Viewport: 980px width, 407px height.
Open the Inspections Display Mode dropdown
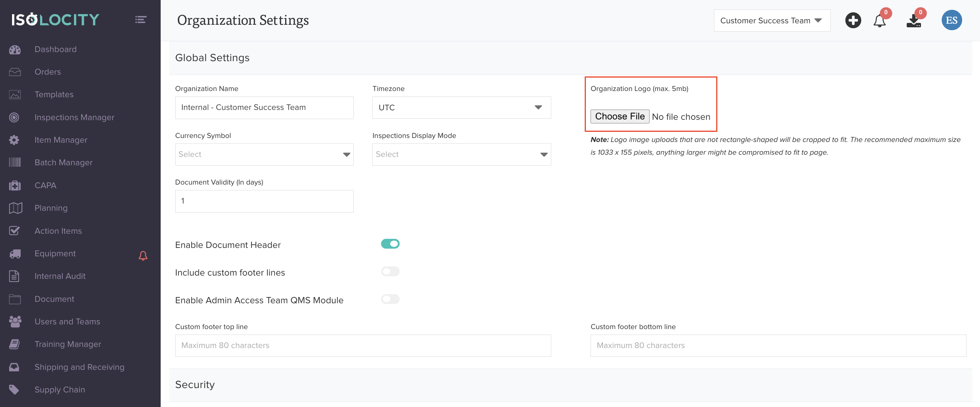click(461, 154)
